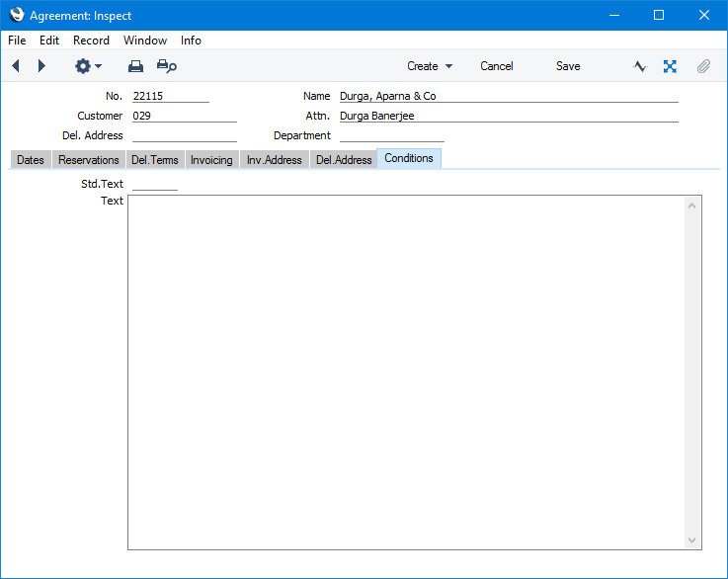Open the link manager icon
The width and height of the screenshot is (728, 579).
point(670,66)
